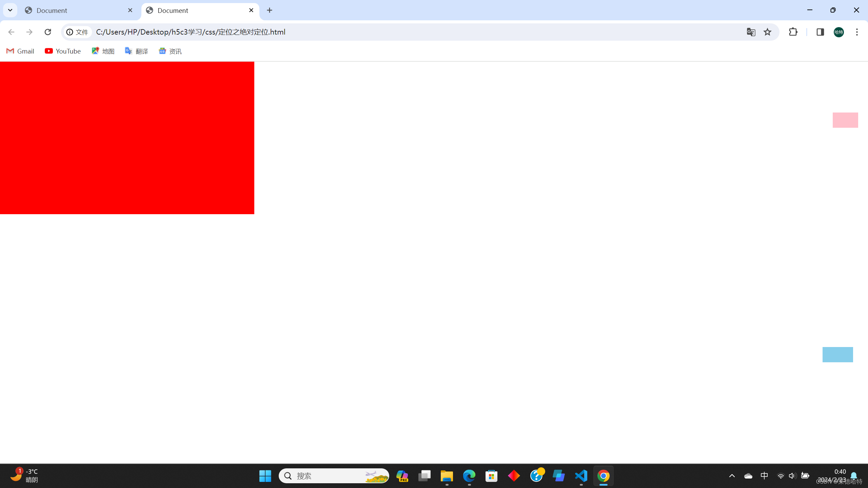This screenshot has width=868, height=488.
Task: Open Visual Studio Code from the taskbar
Action: pos(581,476)
